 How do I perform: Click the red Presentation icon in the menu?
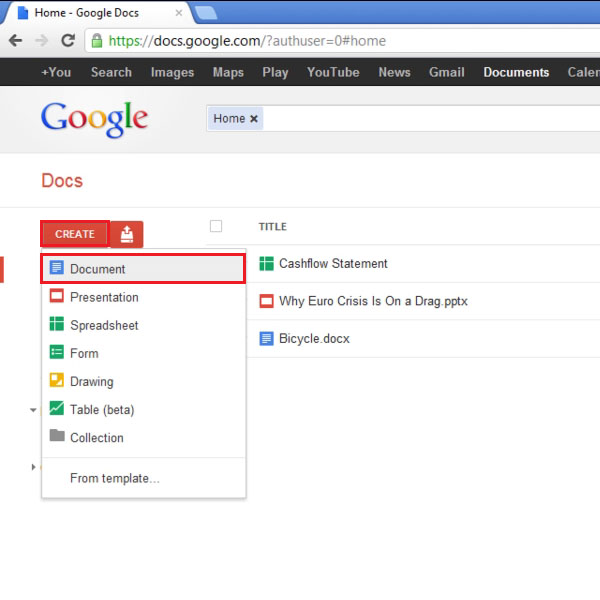click(57, 296)
